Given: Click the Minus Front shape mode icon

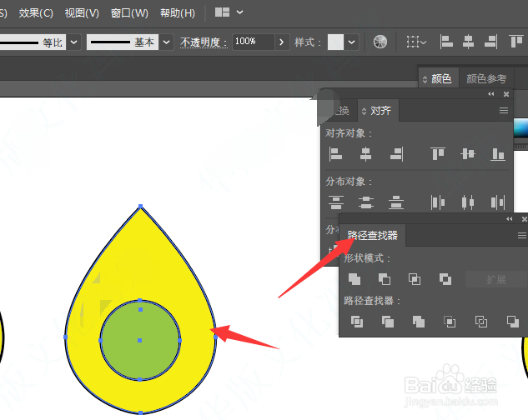Looking at the screenshot, I should (x=385, y=279).
